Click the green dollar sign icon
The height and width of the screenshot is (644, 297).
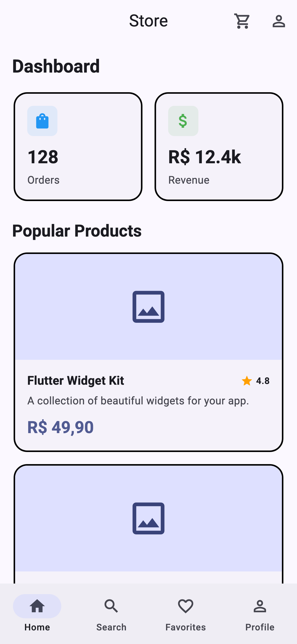coord(183,121)
